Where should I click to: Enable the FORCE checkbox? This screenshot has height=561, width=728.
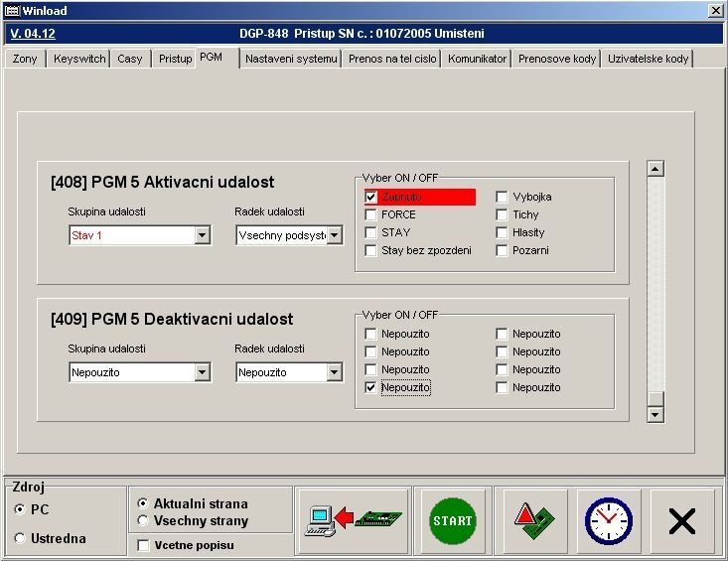pyautogui.click(x=371, y=215)
